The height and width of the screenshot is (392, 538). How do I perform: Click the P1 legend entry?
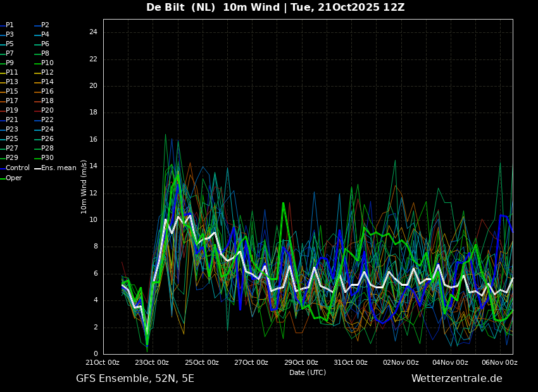tap(9, 25)
